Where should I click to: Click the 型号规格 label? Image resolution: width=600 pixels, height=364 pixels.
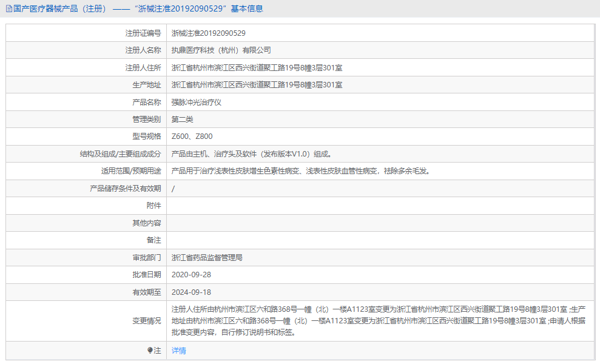(147, 136)
